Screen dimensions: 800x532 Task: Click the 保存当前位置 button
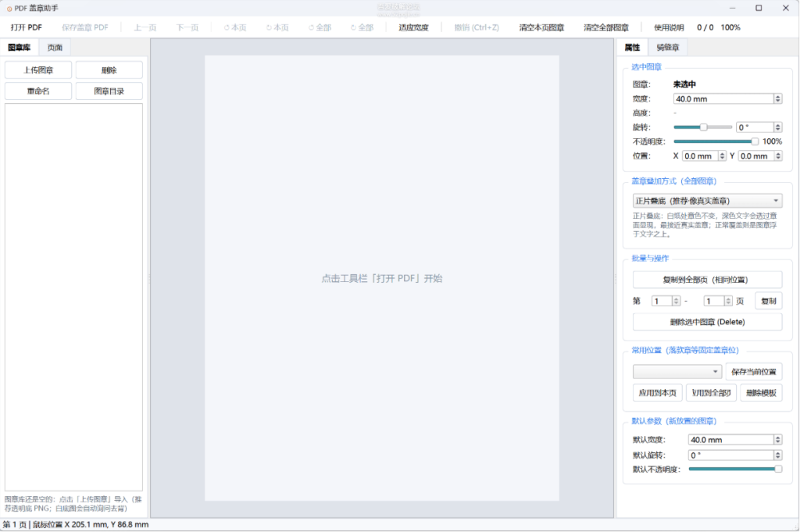754,371
